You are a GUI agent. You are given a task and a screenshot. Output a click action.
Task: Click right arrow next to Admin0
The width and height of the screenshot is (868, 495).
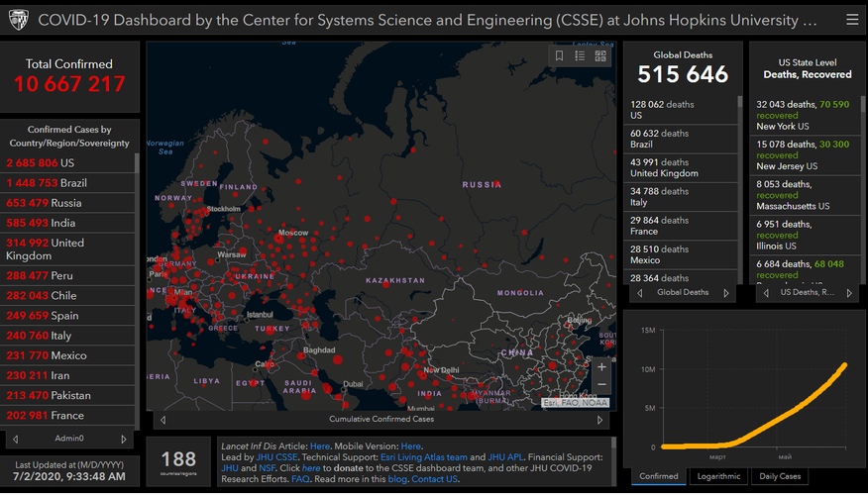[x=124, y=439]
